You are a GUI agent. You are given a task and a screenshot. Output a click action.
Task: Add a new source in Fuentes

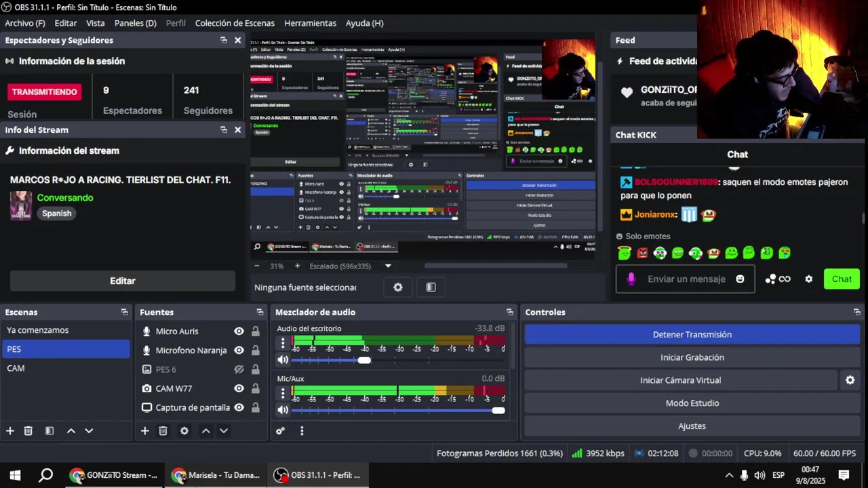pos(144,431)
